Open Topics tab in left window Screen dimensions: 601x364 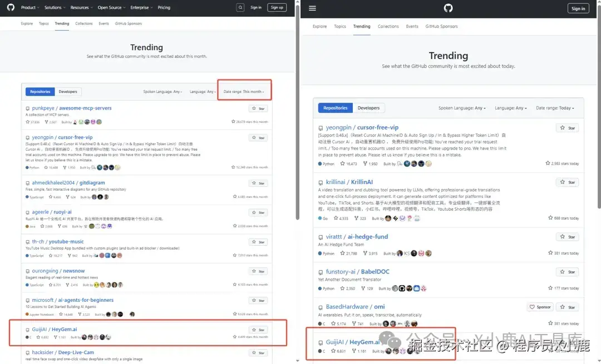[x=44, y=23]
